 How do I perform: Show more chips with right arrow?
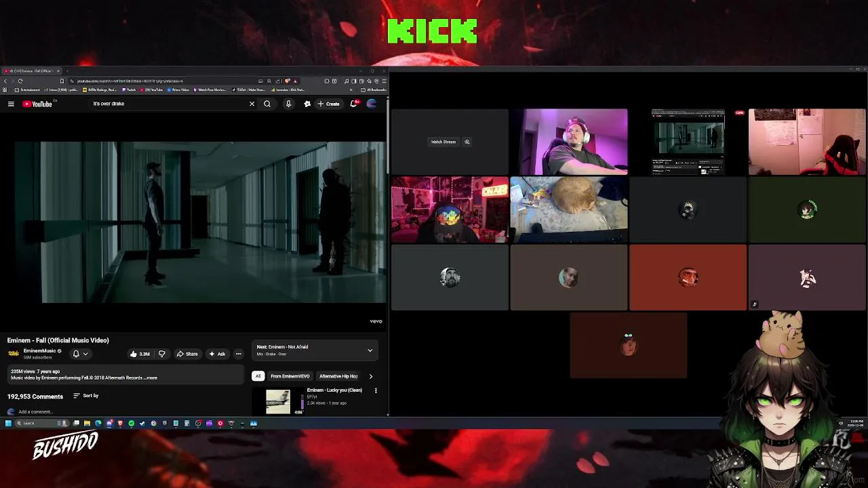[x=370, y=376]
